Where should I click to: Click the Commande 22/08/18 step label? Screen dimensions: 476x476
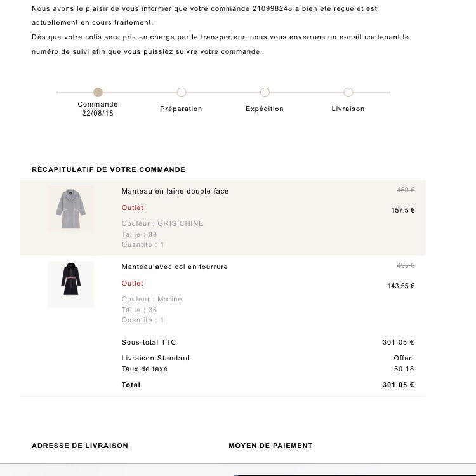(x=98, y=109)
